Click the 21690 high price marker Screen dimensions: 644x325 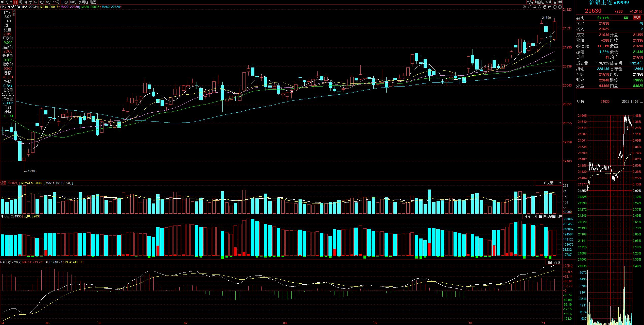tap(546, 18)
